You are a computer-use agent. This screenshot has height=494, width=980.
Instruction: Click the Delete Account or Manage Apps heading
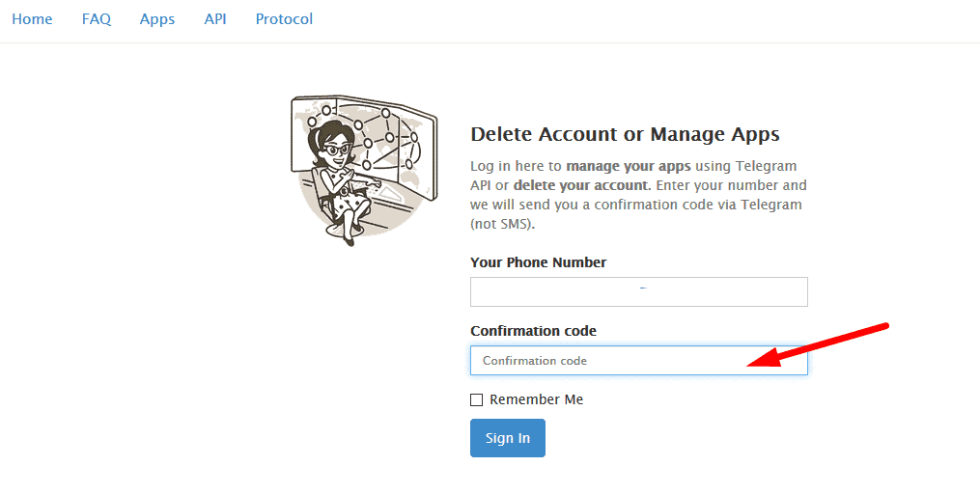click(624, 134)
